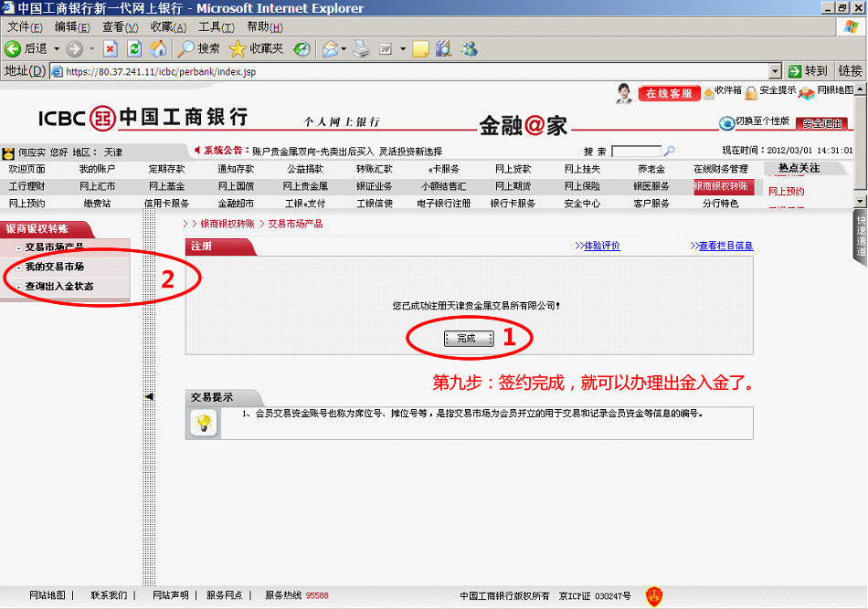Click the address bar URL field
This screenshot has height=609, width=868.
[x=409, y=71]
